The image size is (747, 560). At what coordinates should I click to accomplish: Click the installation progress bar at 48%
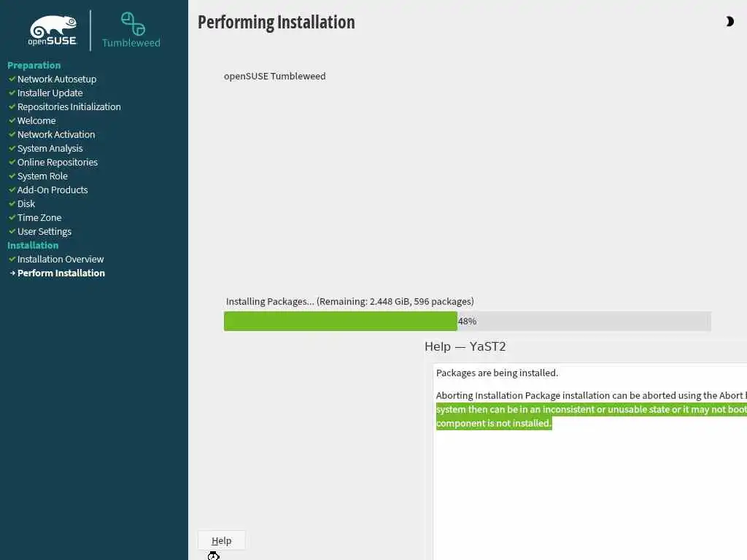[x=468, y=321]
